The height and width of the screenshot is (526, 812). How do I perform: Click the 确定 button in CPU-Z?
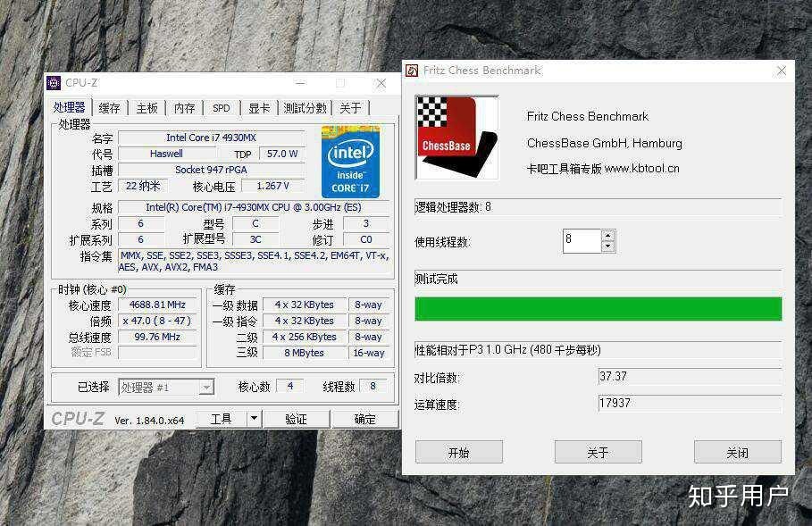click(x=365, y=418)
